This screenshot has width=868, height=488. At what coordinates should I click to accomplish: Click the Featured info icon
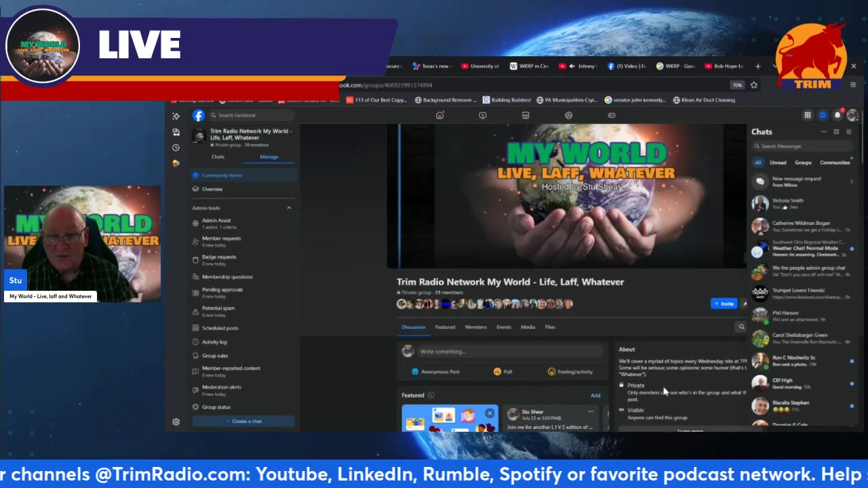click(x=431, y=395)
